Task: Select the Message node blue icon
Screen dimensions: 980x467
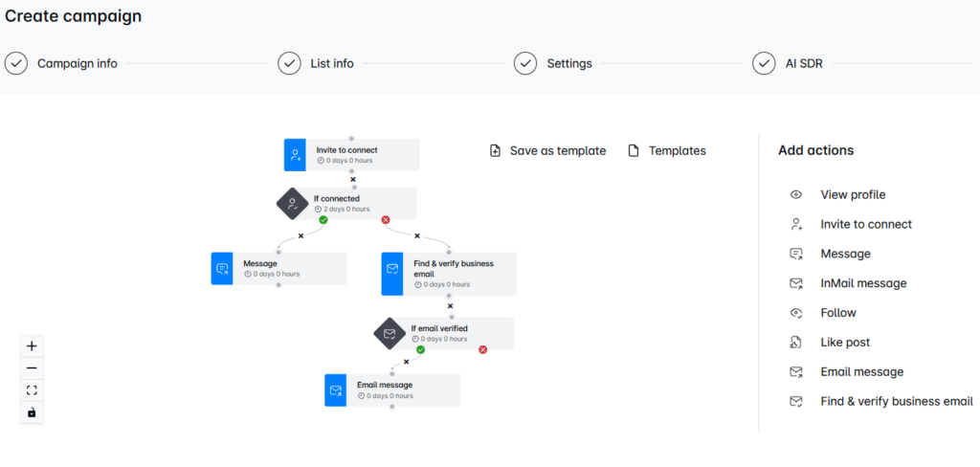Action: 222,269
